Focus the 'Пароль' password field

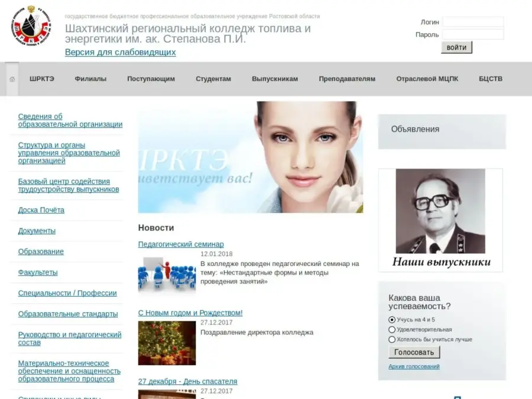point(473,34)
